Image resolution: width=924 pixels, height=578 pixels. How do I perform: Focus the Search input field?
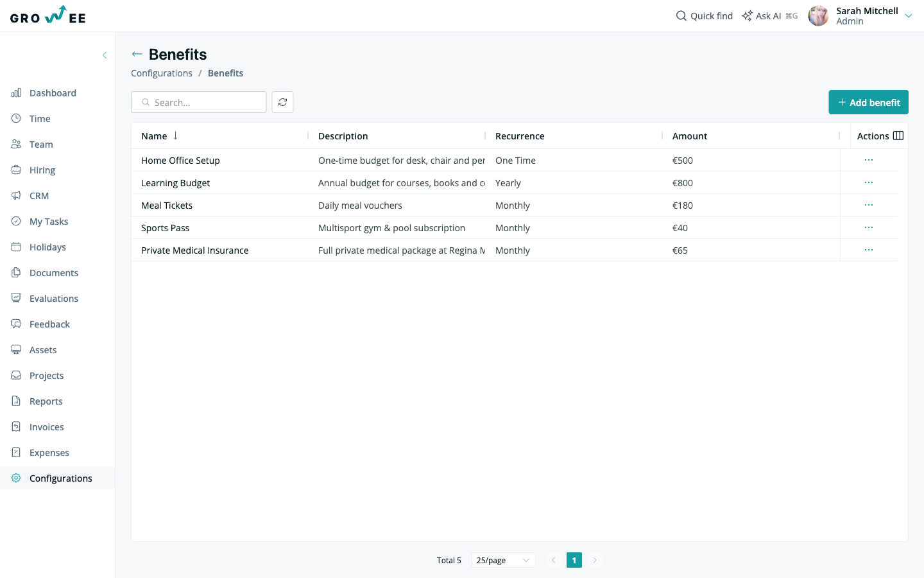pos(199,102)
